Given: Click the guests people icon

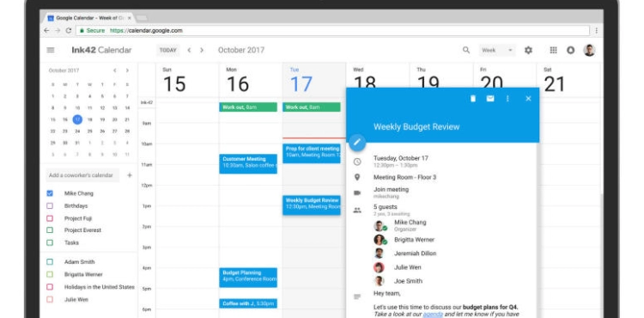Looking at the screenshot, I should click(x=357, y=211).
